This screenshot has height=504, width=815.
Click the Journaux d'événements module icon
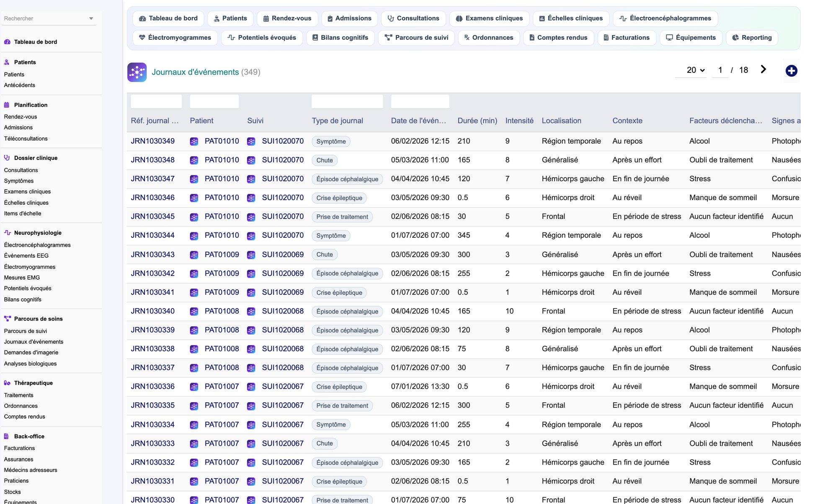click(x=137, y=72)
